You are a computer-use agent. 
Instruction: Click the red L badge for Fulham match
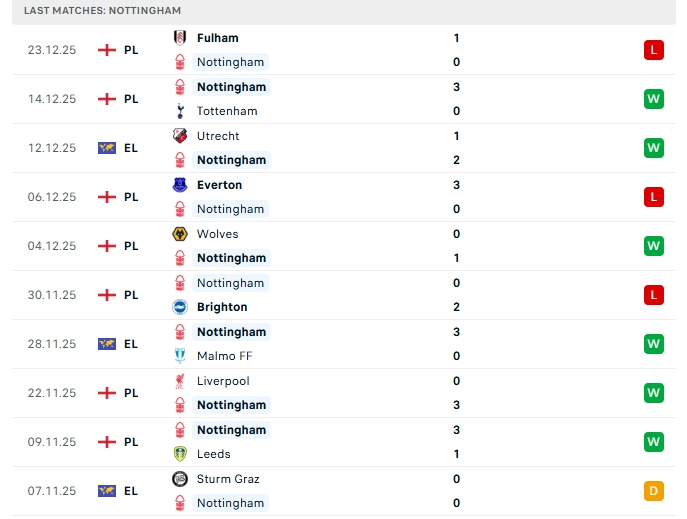click(x=653, y=50)
